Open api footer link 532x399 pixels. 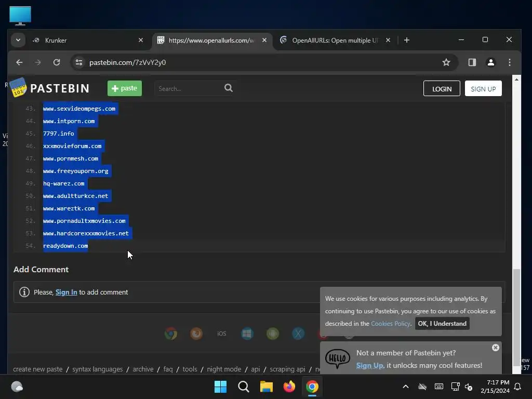(256, 369)
